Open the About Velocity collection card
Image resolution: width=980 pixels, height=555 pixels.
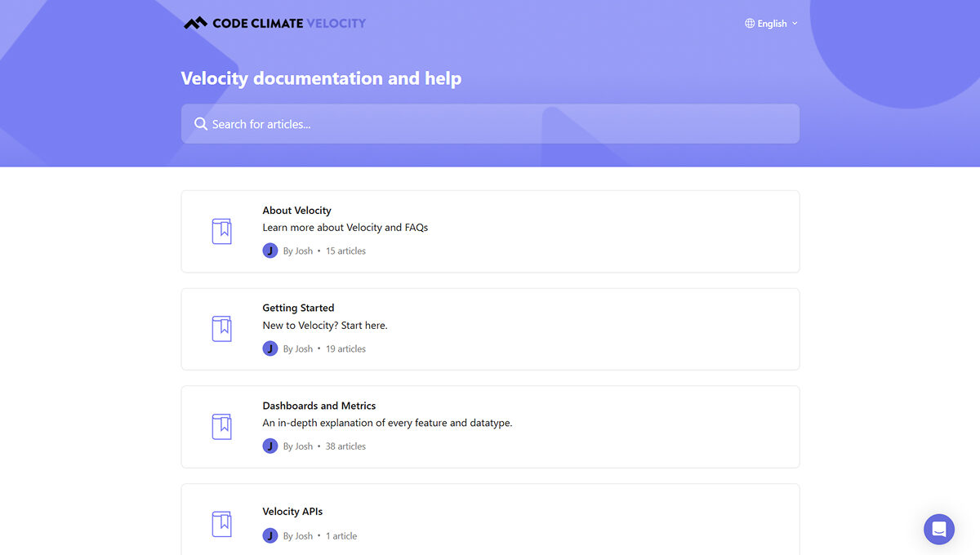click(x=490, y=231)
